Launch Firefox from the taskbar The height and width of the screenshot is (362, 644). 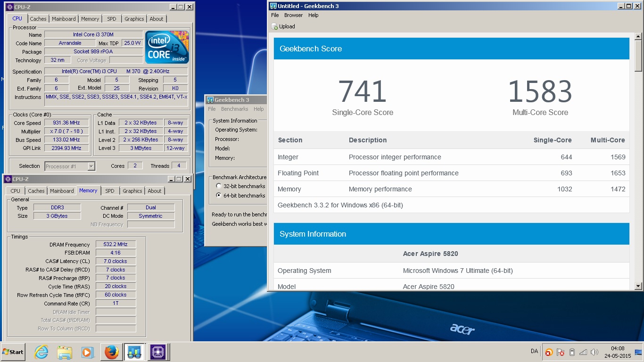coord(111,352)
